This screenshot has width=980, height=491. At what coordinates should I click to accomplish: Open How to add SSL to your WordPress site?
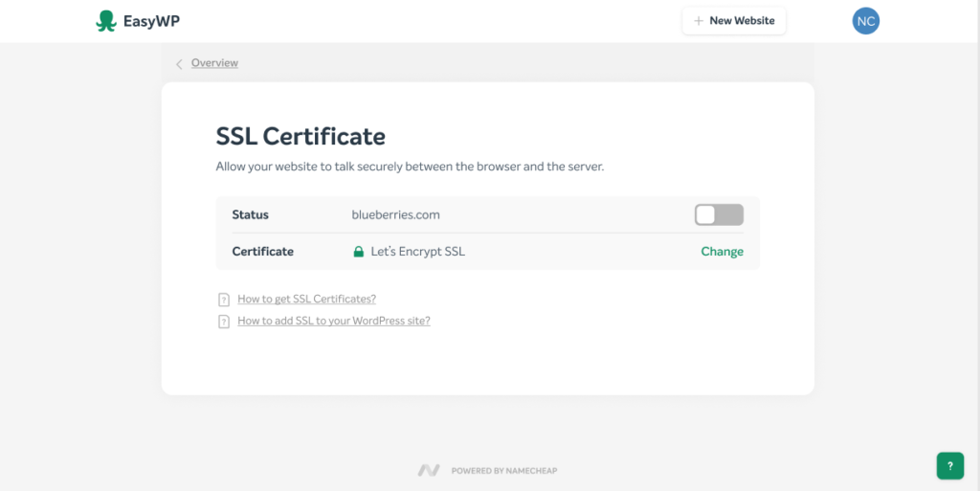point(334,321)
